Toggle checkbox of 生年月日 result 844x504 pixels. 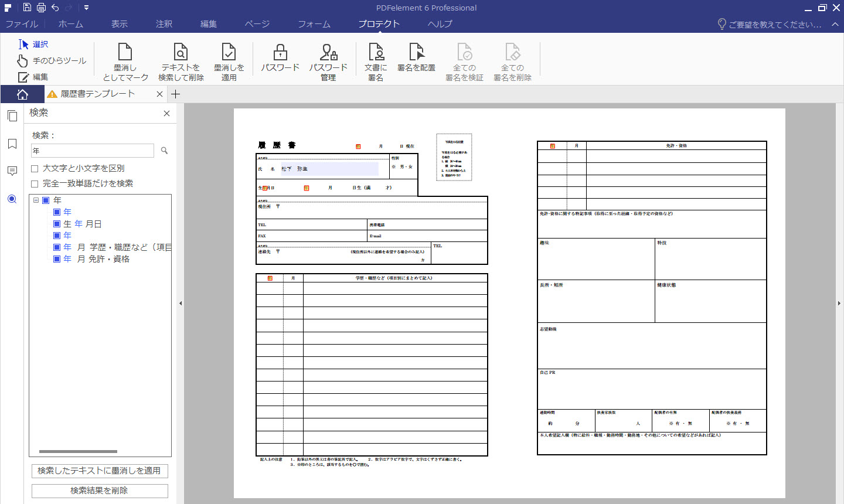tap(57, 224)
